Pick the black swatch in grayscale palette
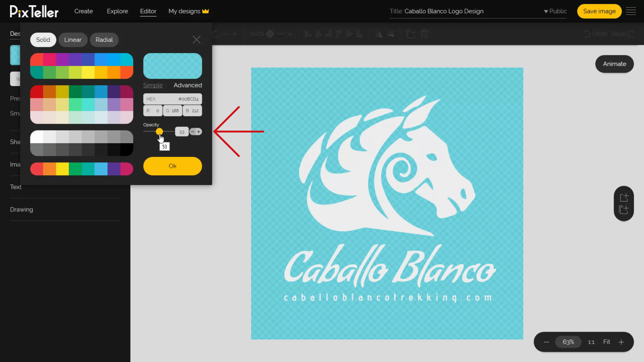Image resolution: width=644 pixels, height=362 pixels. click(x=127, y=149)
